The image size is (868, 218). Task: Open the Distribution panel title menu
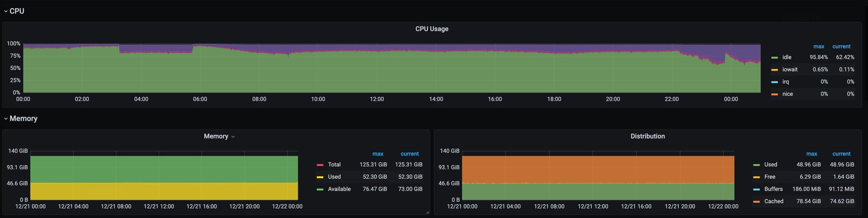pyautogui.click(x=647, y=136)
